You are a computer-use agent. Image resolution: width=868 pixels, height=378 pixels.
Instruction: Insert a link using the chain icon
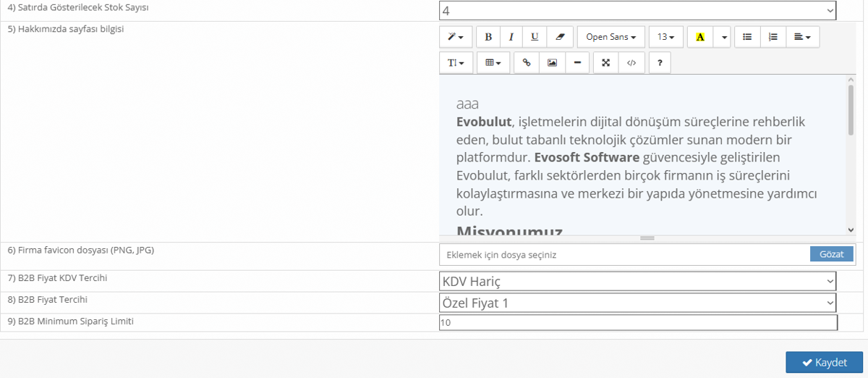pyautogui.click(x=527, y=63)
